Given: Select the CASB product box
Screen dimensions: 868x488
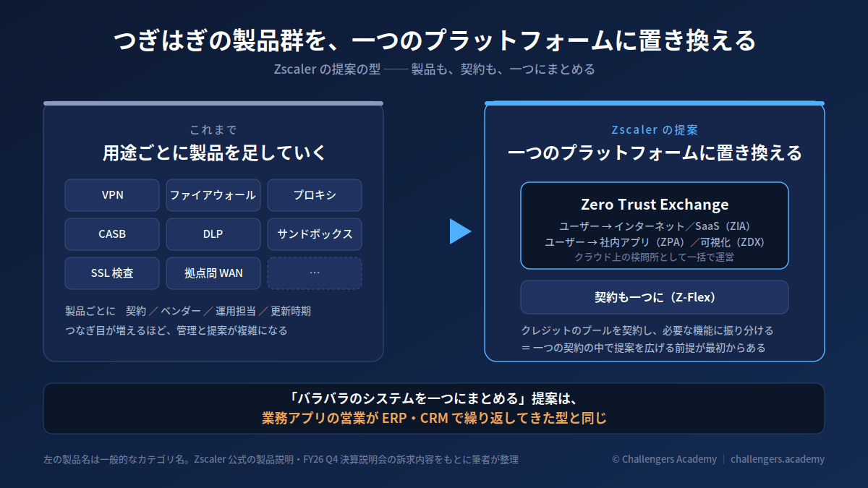Looking at the screenshot, I should [x=112, y=234].
